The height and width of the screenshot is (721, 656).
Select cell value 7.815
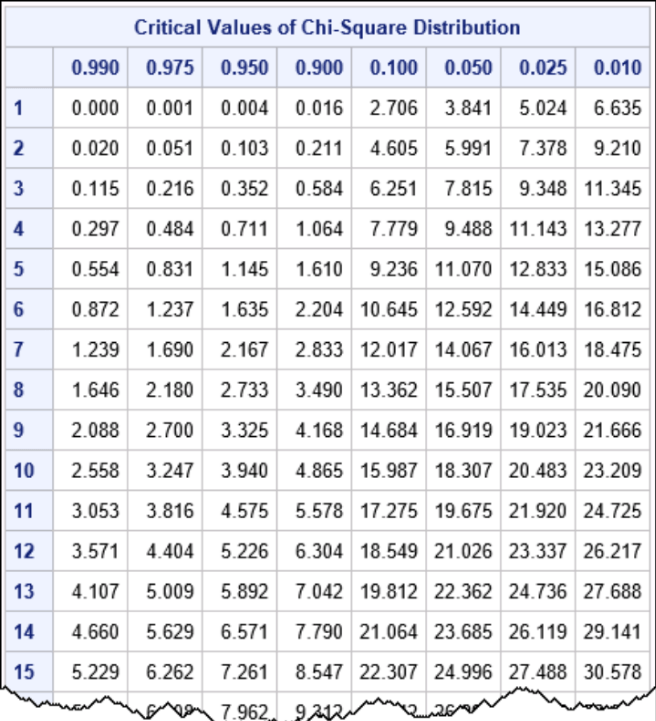point(468,189)
